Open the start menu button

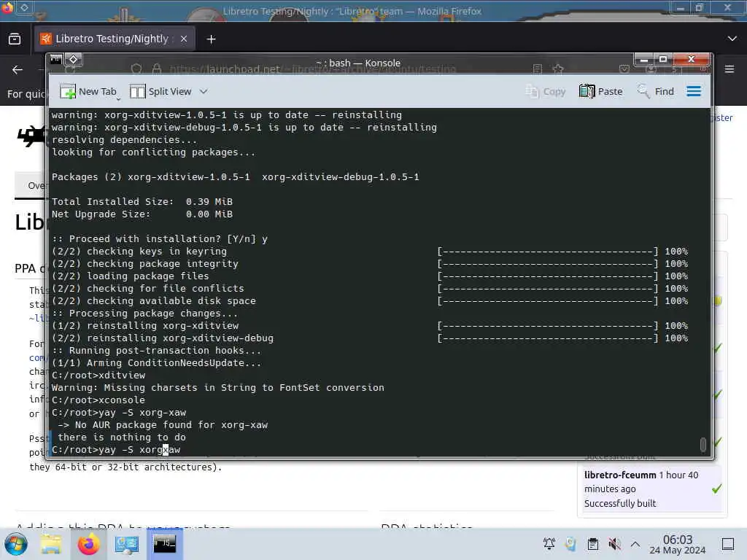coord(16,544)
